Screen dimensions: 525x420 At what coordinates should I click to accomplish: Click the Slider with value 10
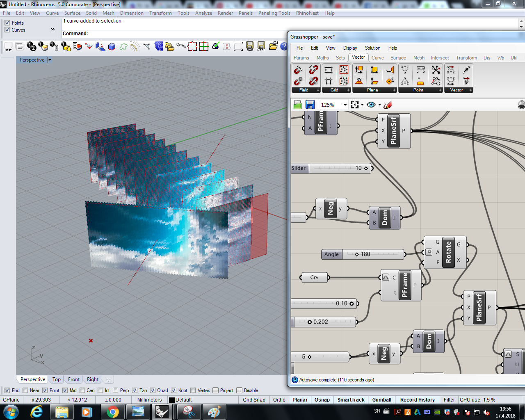pos(331,168)
